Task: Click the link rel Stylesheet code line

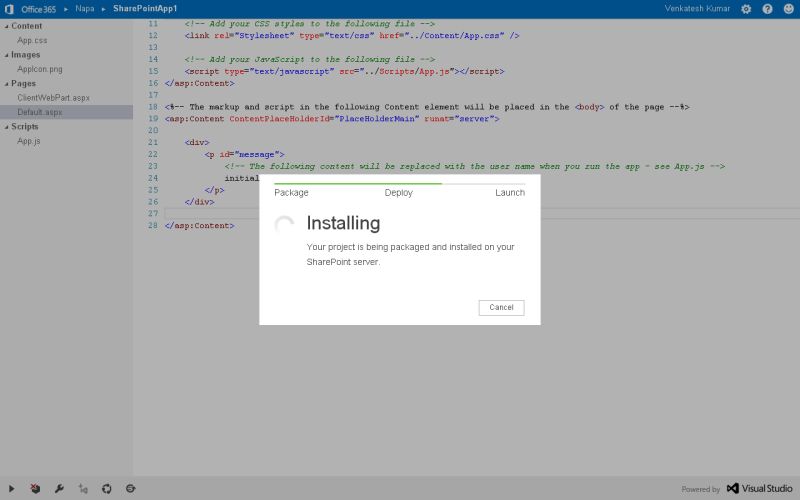Action: click(x=352, y=36)
